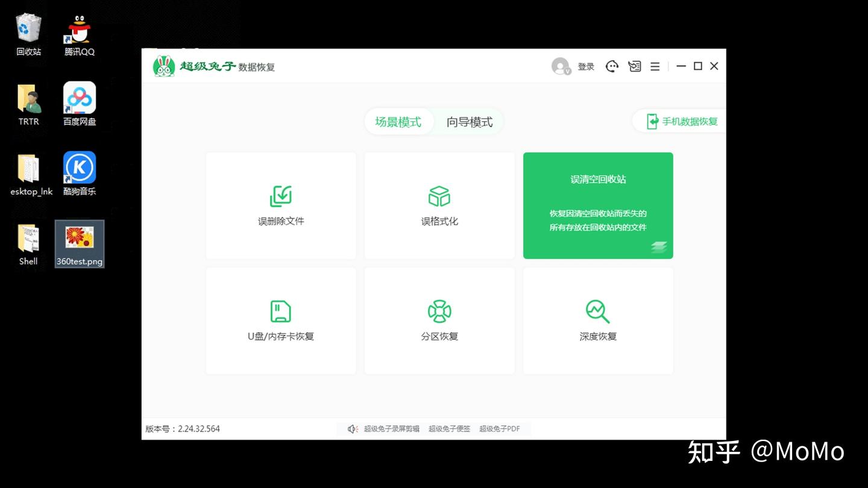
Task: Select the 腾讯QQ desktop shortcut
Action: [80, 35]
